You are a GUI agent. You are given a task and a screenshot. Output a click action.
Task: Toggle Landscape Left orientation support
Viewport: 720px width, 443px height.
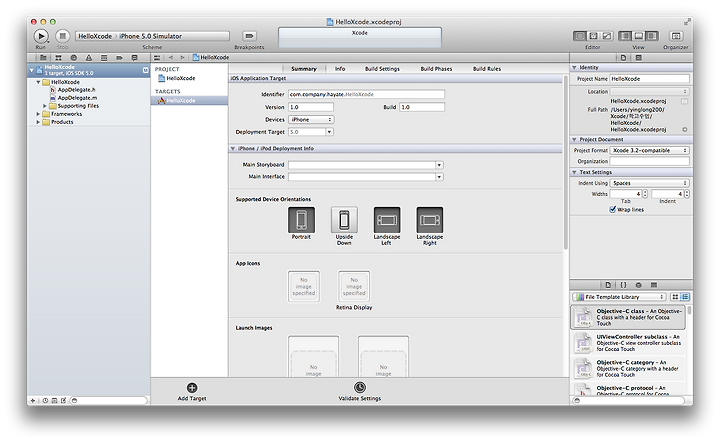click(x=387, y=220)
